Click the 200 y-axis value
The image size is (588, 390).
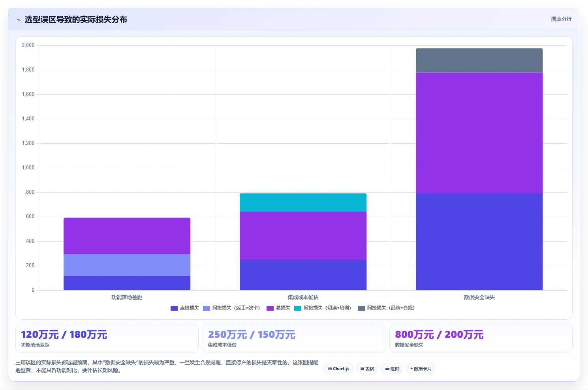[30, 266]
